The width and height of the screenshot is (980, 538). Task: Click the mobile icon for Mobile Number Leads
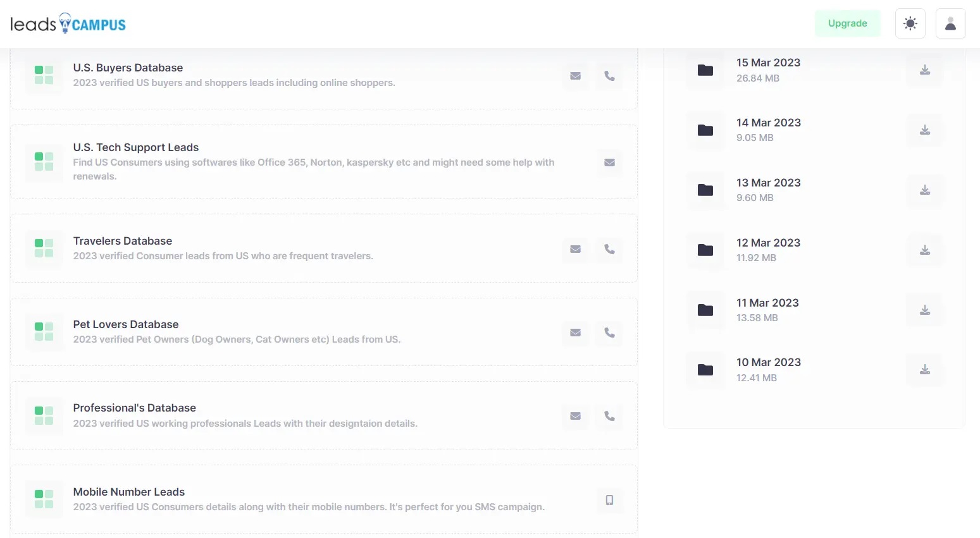[609, 500]
